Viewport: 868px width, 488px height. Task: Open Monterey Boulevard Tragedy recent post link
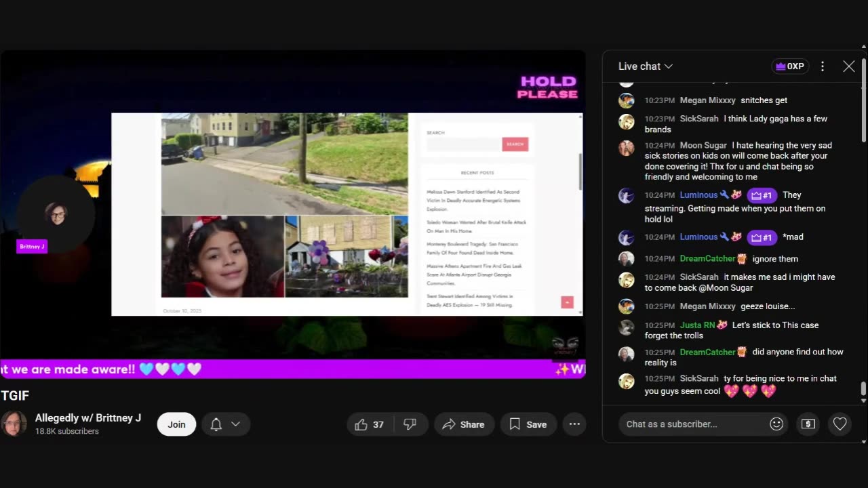pos(472,248)
